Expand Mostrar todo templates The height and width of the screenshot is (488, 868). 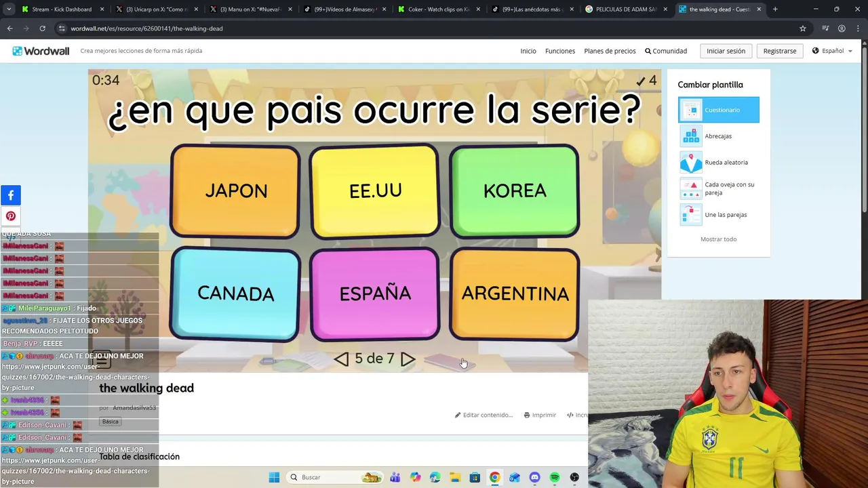718,239
